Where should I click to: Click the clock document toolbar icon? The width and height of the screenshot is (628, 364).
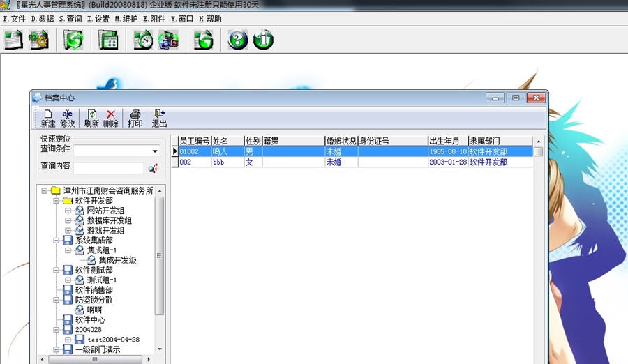coord(143,40)
